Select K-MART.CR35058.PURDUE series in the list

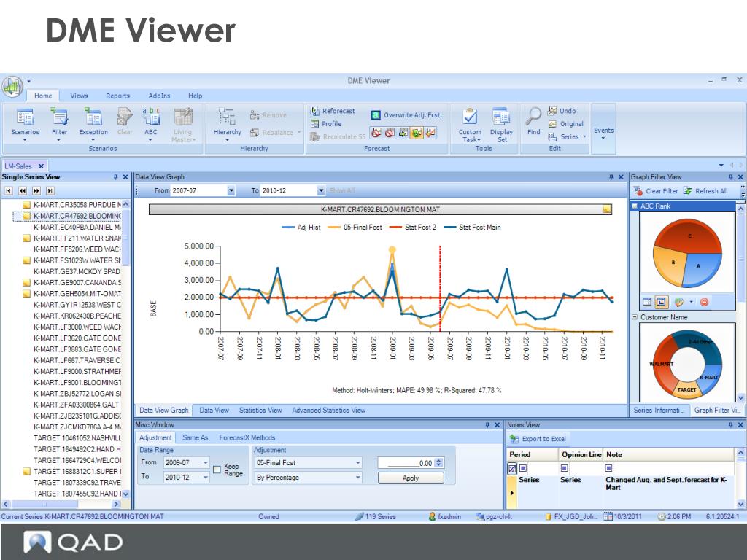pyautogui.click(x=76, y=205)
